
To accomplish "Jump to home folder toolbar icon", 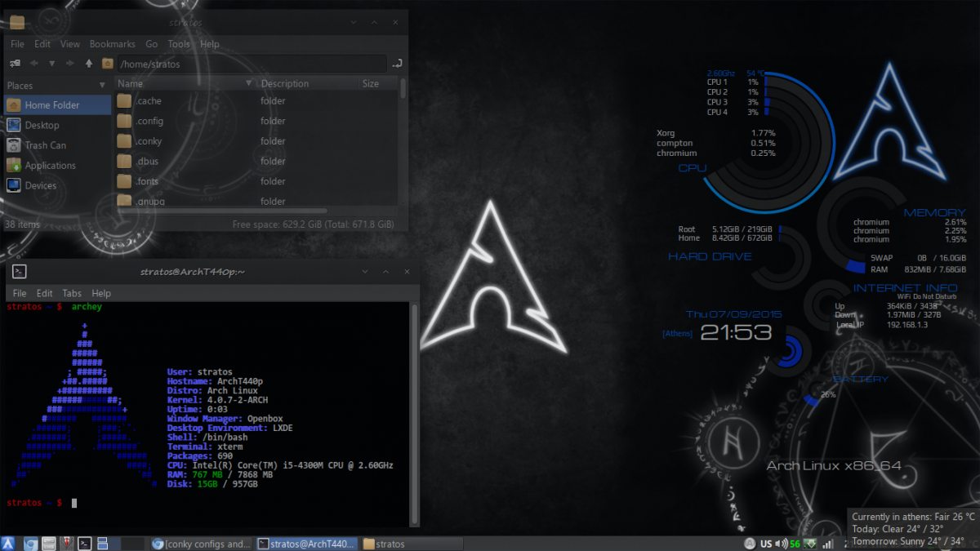I will pyautogui.click(x=107, y=64).
